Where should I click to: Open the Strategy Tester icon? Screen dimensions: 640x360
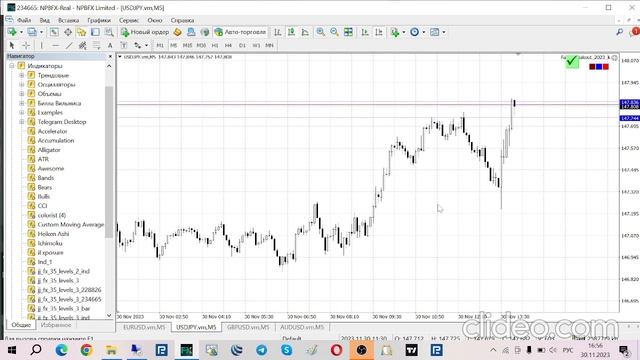point(109,32)
